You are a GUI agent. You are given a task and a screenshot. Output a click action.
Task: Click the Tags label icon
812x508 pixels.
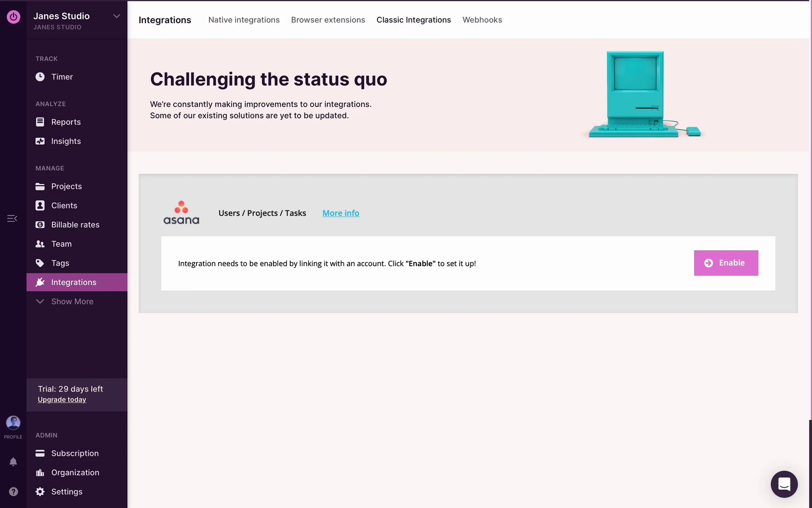point(40,263)
